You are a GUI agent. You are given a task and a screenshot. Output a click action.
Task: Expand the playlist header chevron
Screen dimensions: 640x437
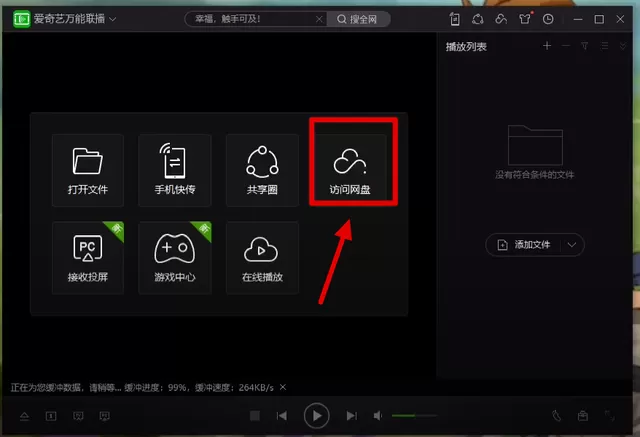tap(623, 46)
